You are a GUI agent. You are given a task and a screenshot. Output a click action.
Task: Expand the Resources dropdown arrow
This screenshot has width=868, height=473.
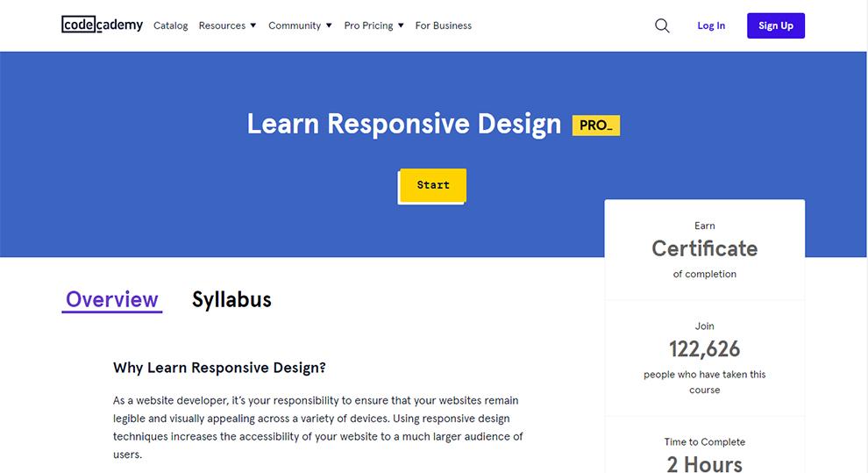(x=253, y=25)
